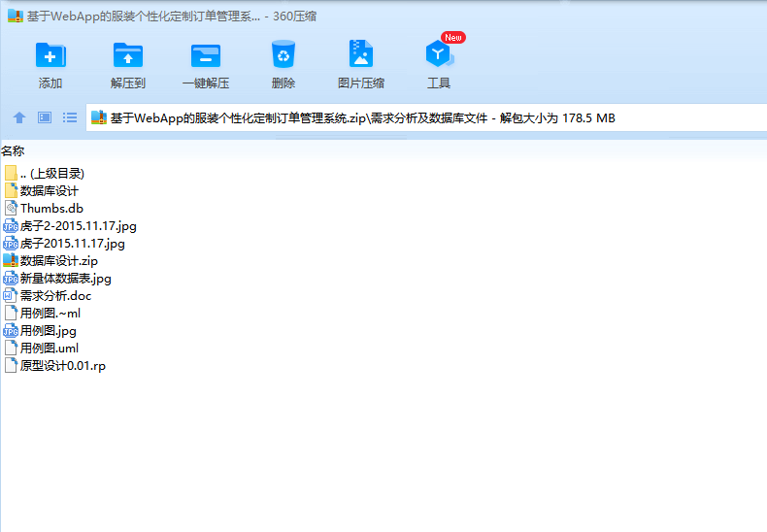This screenshot has height=532, width=767.
Task: Select the 用例图.~ml file
Action: [43, 314]
